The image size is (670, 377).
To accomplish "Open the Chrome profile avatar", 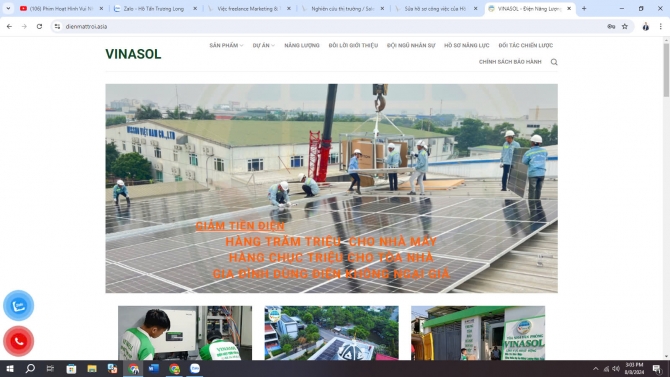I will click(646, 27).
